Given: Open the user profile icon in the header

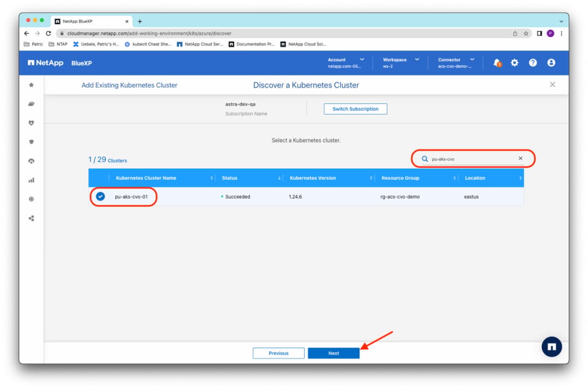Looking at the screenshot, I should (x=551, y=63).
